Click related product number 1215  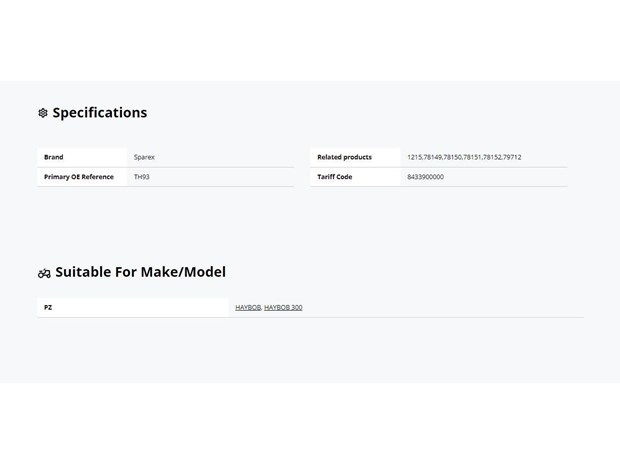coord(414,157)
